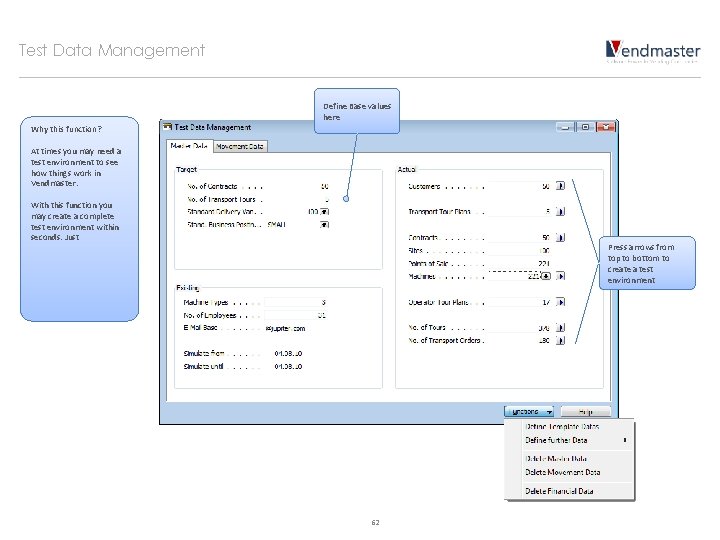
Task: Click the arrow button beside Transport Tour Plans
Action: click(560, 211)
